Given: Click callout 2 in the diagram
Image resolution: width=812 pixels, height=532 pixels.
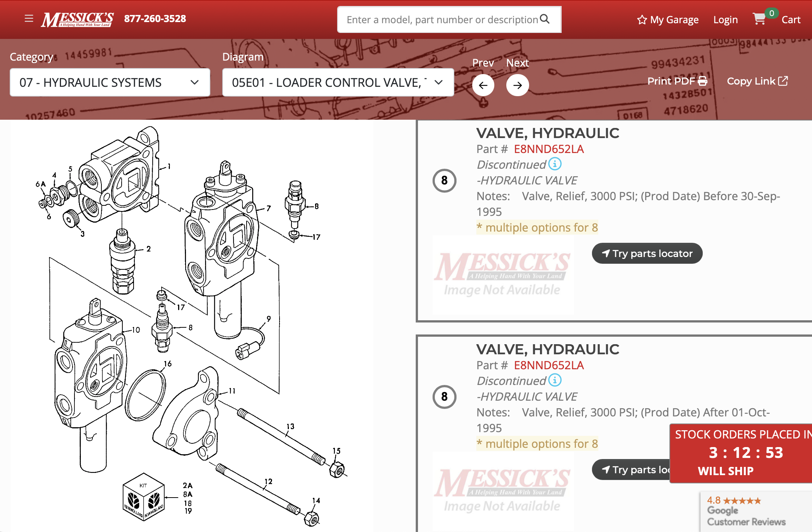Looking at the screenshot, I should tap(149, 249).
